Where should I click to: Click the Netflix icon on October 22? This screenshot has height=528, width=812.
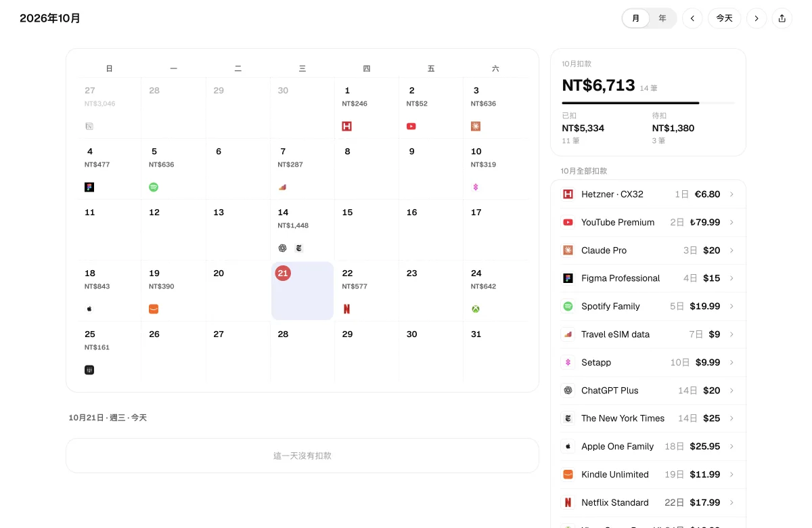tap(346, 309)
